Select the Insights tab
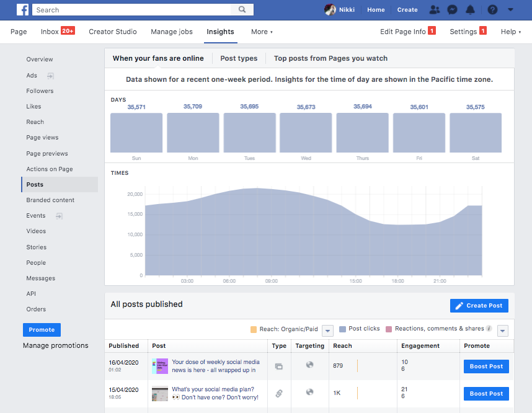This screenshot has height=413, width=532. (220, 32)
